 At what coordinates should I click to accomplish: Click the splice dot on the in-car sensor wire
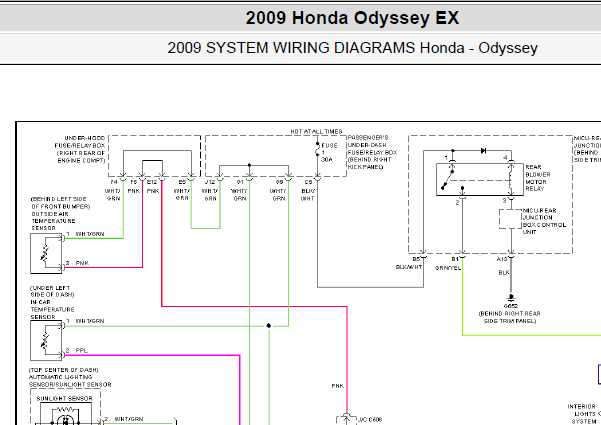269,326
